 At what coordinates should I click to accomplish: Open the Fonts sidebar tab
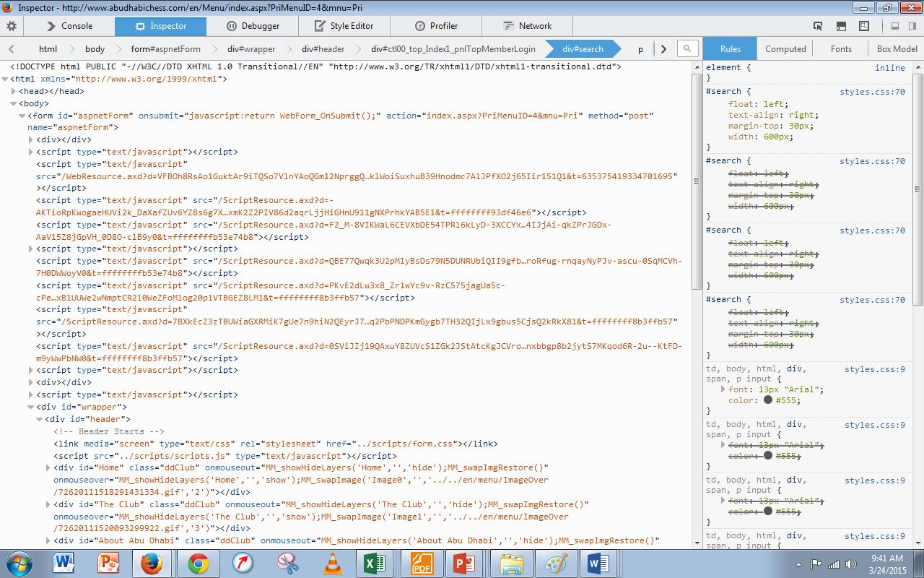pyautogui.click(x=841, y=49)
